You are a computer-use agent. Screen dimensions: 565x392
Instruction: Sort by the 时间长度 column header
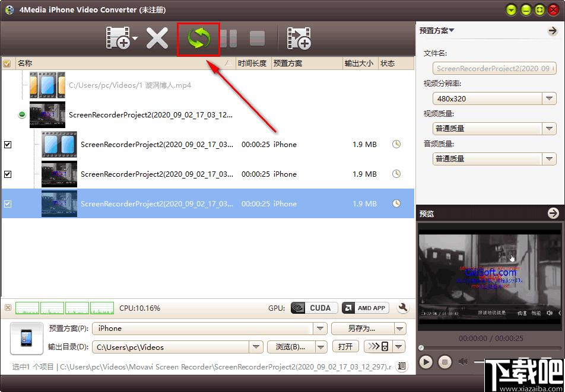252,63
